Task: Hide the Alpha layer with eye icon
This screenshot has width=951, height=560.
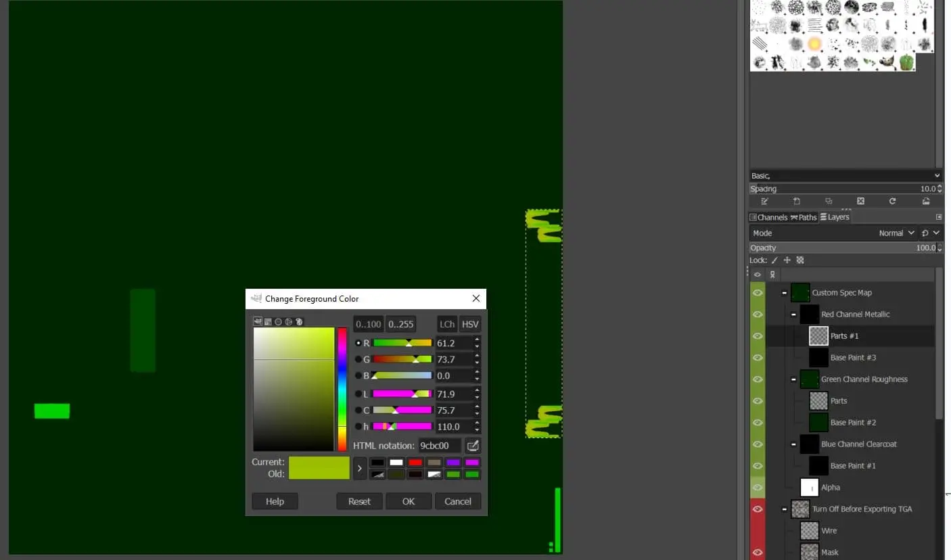Action: pyautogui.click(x=758, y=488)
